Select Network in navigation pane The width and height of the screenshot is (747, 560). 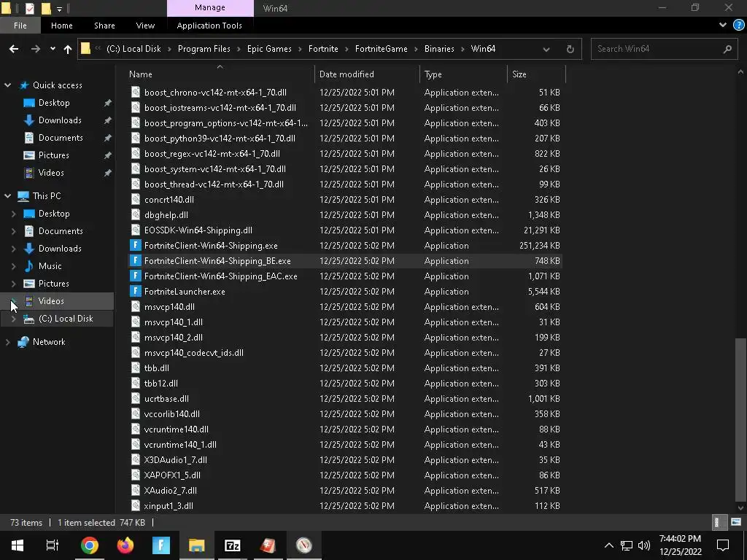(49, 342)
